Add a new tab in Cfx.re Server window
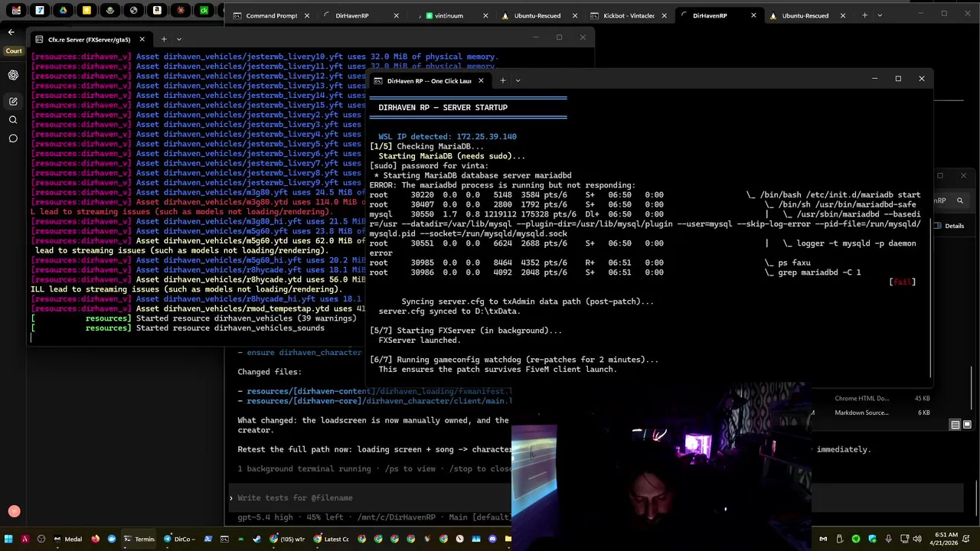The image size is (980, 551). pyautogui.click(x=163, y=39)
